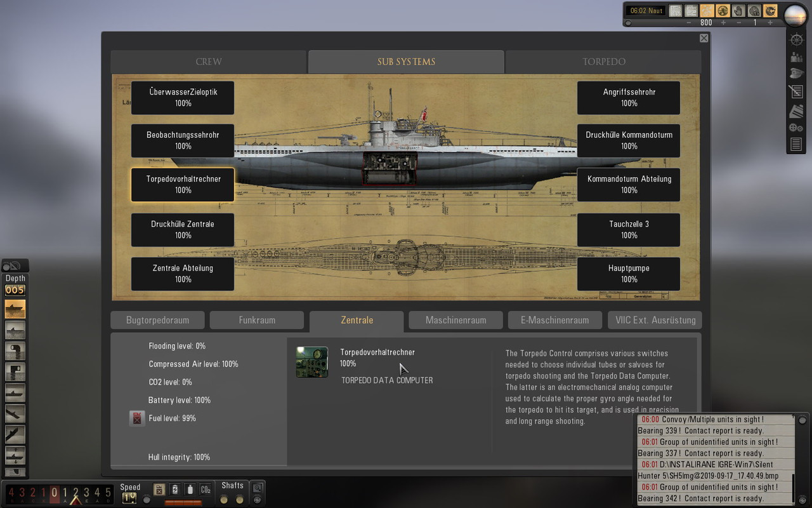The height and width of the screenshot is (508, 812).
Task: Toggle the round knob beside Speed display
Action: [147, 500]
